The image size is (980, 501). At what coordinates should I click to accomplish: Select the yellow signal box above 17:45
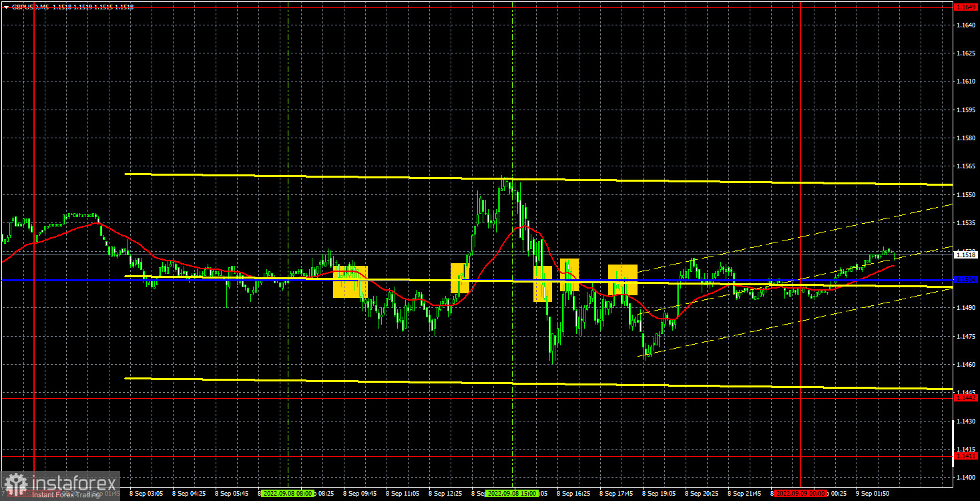tap(623, 280)
